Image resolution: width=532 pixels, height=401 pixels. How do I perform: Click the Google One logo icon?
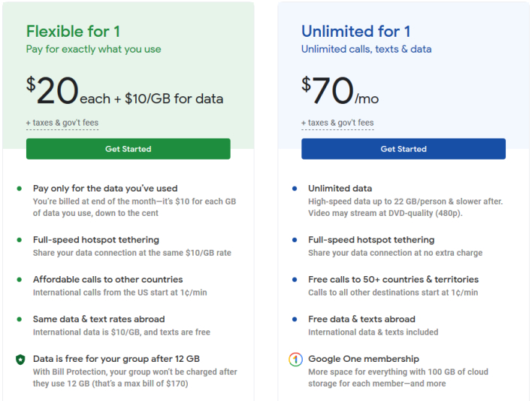click(x=295, y=359)
